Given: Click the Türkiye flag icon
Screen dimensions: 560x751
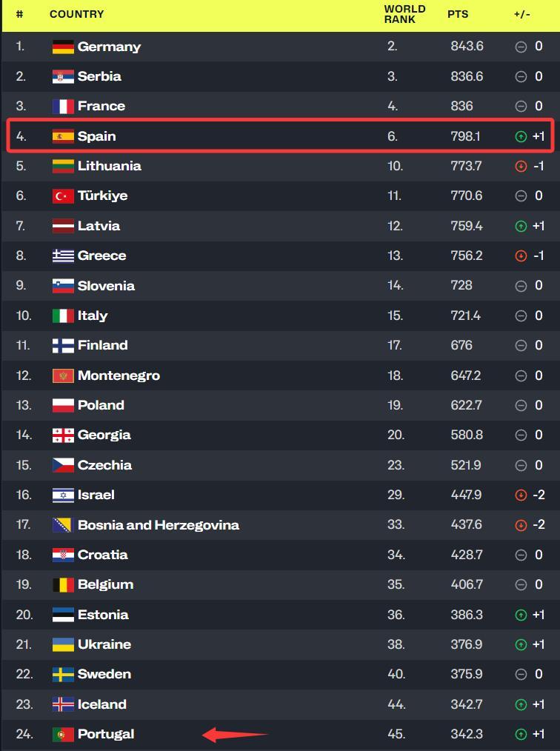Looking at the screenshot, I should tap(63, 196).
